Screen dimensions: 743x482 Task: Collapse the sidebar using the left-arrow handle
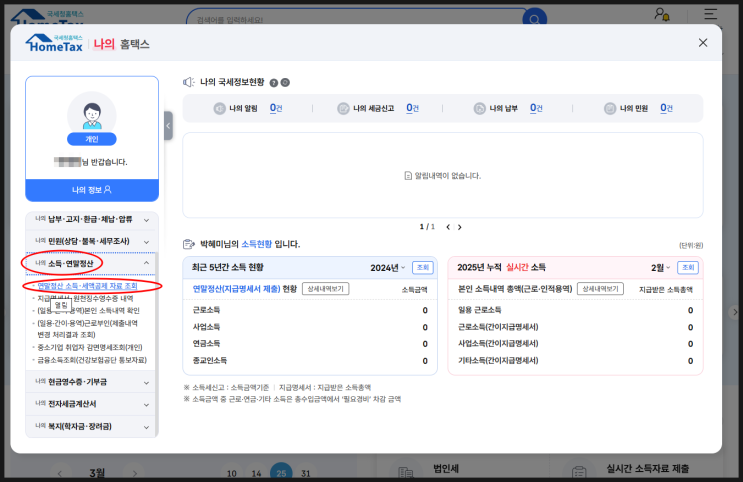pyautogui.click(x=168, y=126)
